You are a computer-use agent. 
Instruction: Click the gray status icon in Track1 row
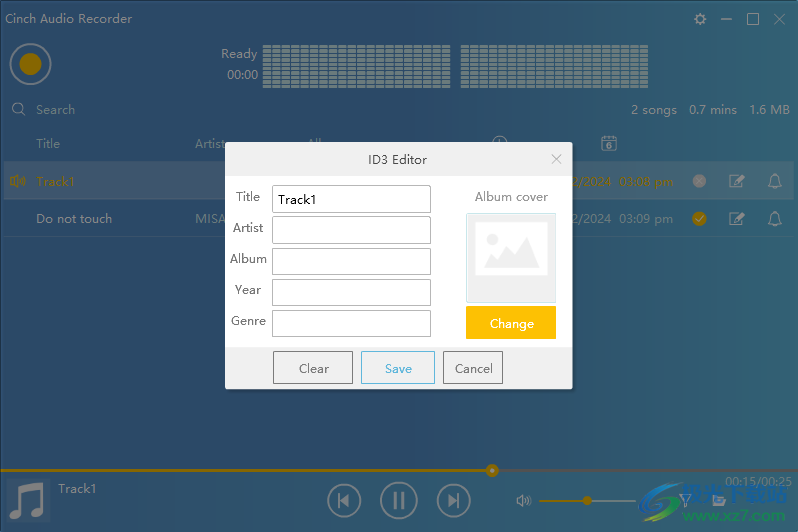699,181
